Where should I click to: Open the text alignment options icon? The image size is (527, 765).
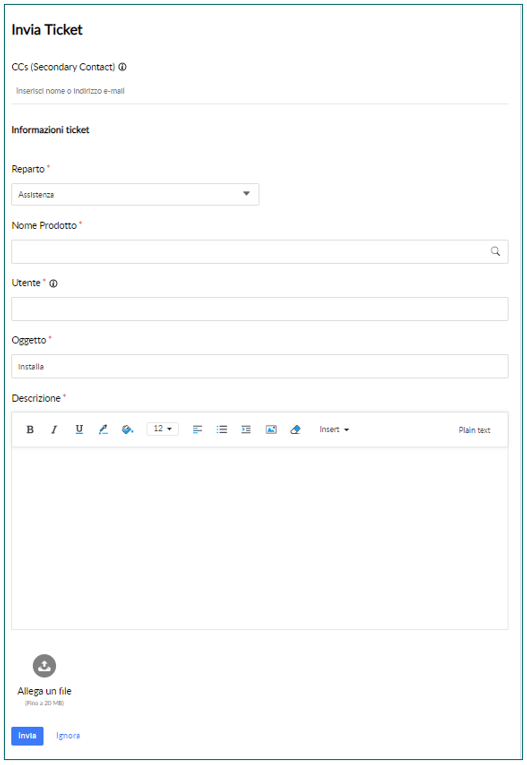click(x=198, y=429)
